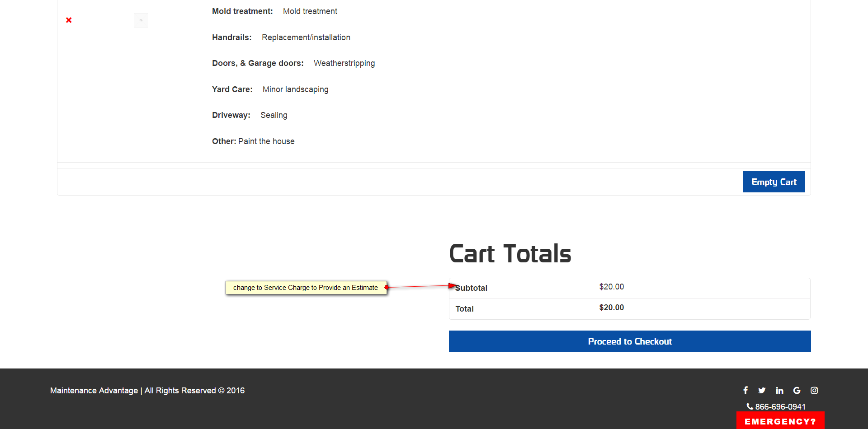
Task: Click the Maintenance Advantage copyright text
Action: tap(147, 391)
